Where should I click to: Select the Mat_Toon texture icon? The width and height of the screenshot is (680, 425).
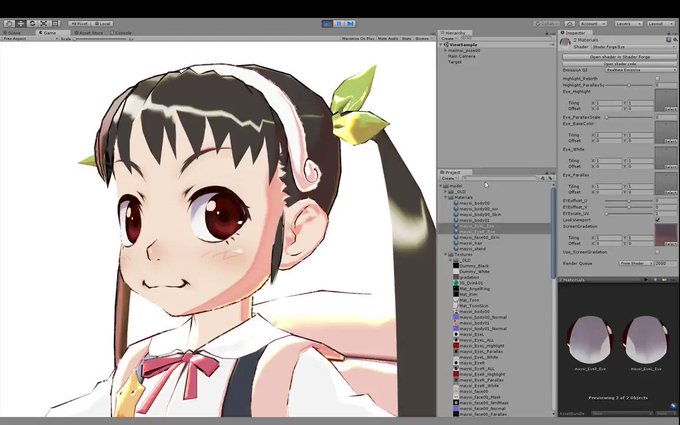pyautogui.click(x=456, y=300)
